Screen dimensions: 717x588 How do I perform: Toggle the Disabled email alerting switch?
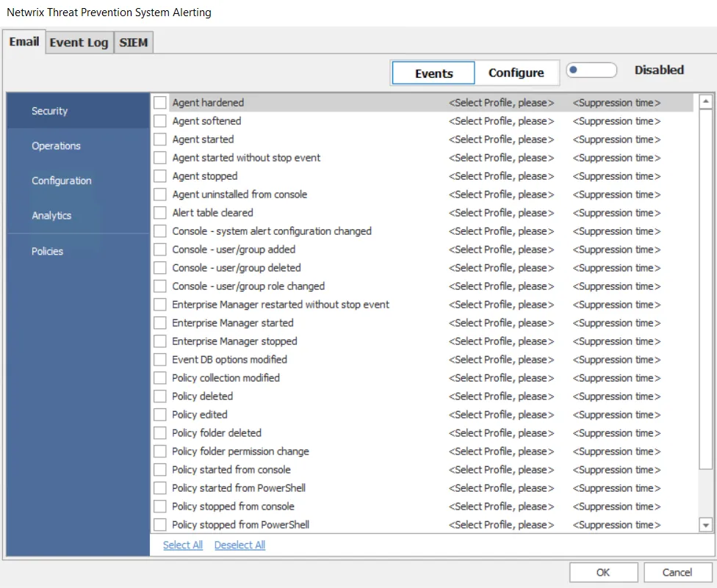(x=591, y=70)
